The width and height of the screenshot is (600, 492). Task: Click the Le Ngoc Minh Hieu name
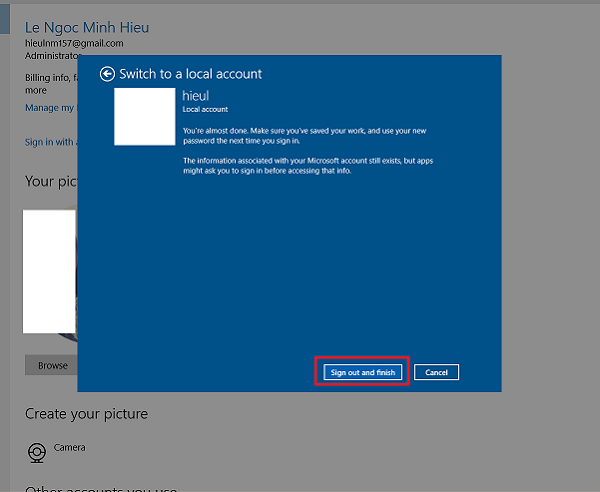click(87, 27)
